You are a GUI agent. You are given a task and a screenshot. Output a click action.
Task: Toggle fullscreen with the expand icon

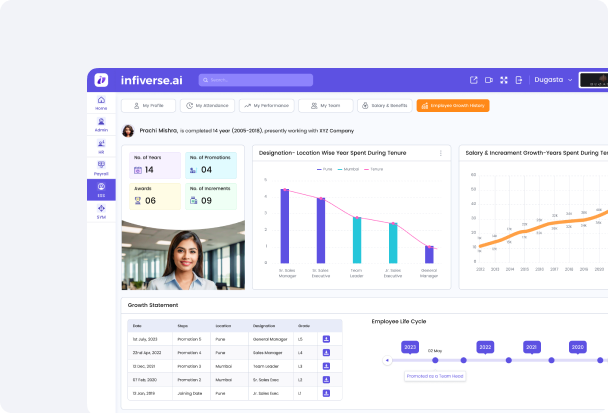tap(504, 80)
